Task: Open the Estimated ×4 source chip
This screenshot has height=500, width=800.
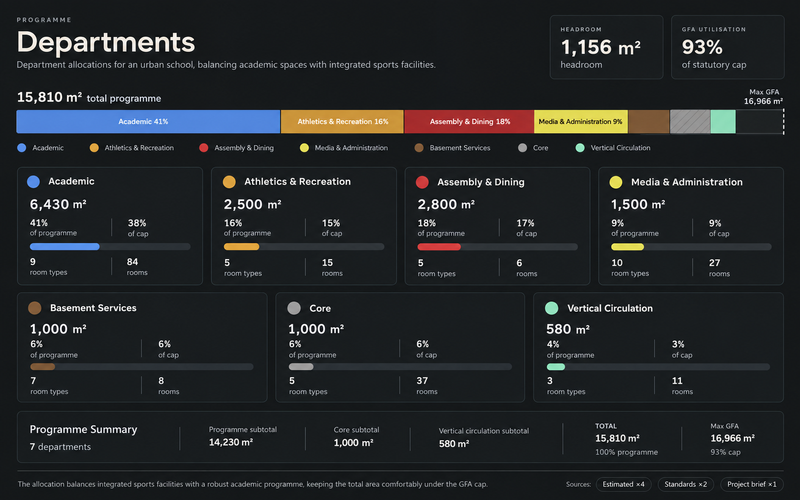Action: coord(623,484)
